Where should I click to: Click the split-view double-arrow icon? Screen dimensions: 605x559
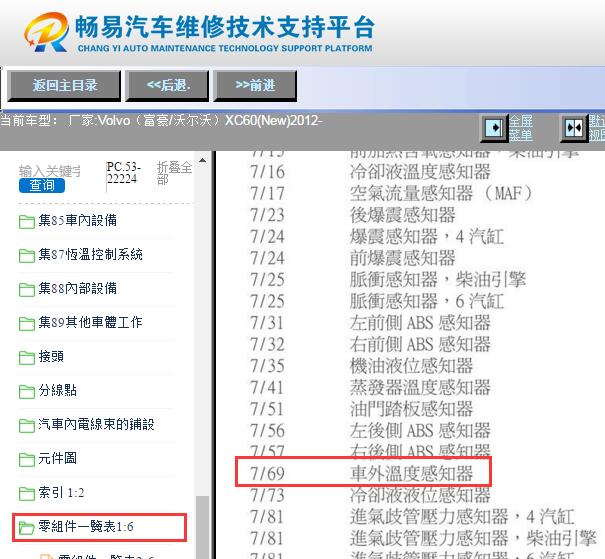[x=574, y=127]
